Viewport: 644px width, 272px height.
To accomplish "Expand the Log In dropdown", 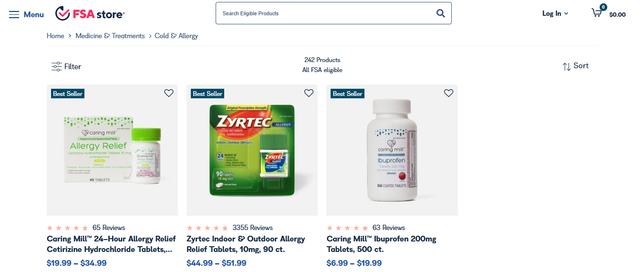I will coord(555,13).
